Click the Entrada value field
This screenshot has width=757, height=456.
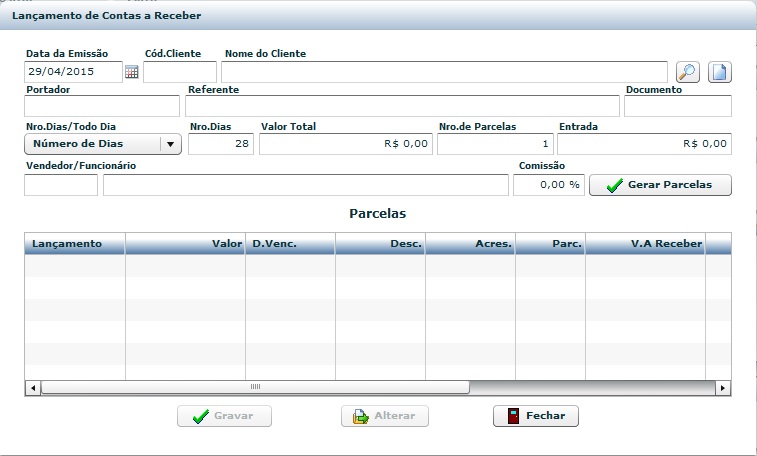tap(644, 145)
